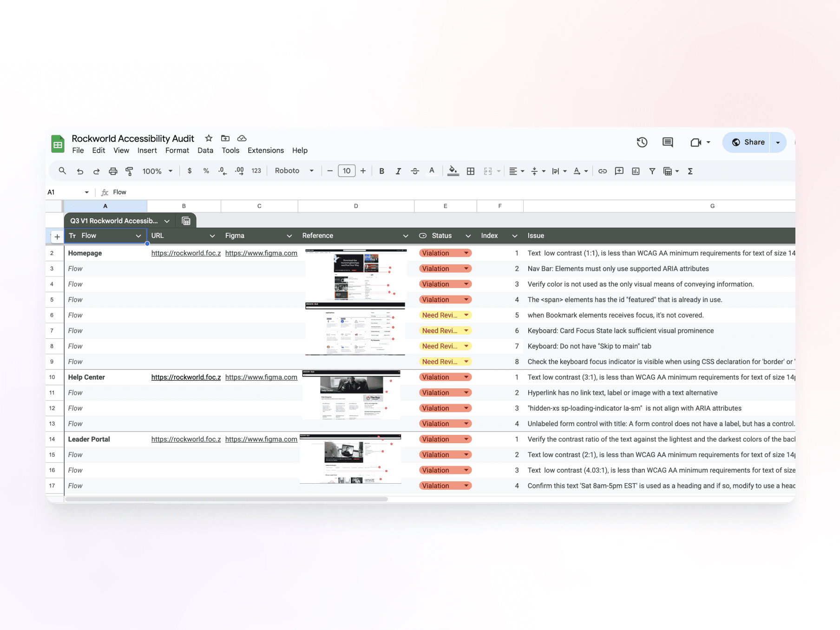Activate the paint format tool
Image resolution: width=840 pixels, height=630 pixels.
(x=129, y=171)
